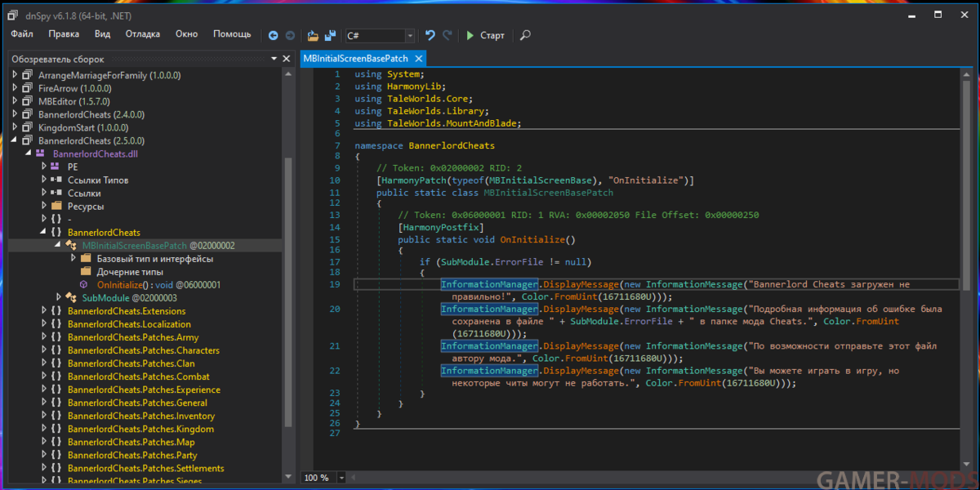Navigate back with the blue left arrow
980x490 pixels.
click(273, 35)
